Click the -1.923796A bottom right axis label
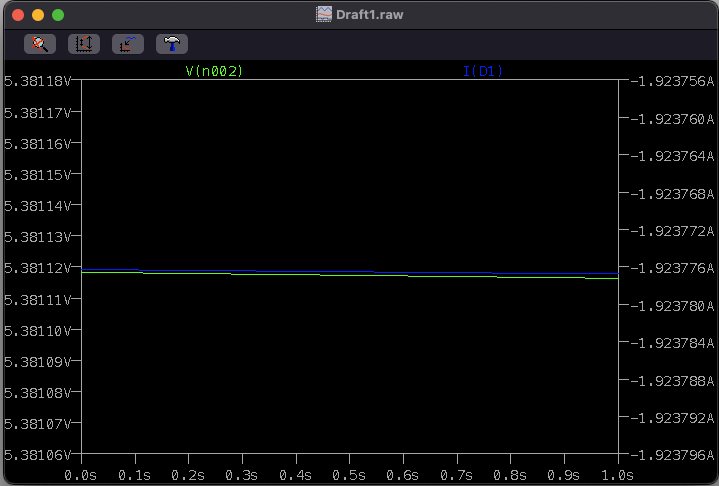 coord(672,455)
